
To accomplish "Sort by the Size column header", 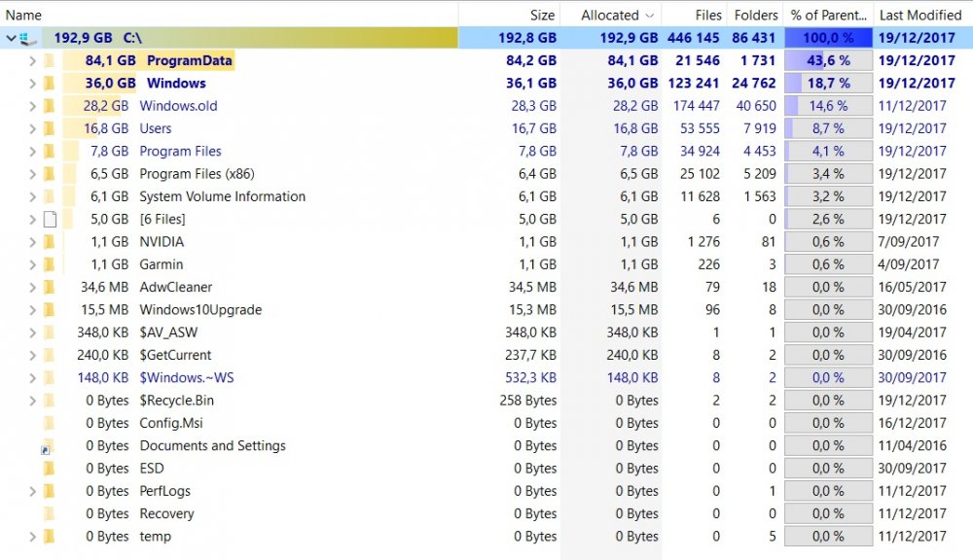I will pos(542,15).
